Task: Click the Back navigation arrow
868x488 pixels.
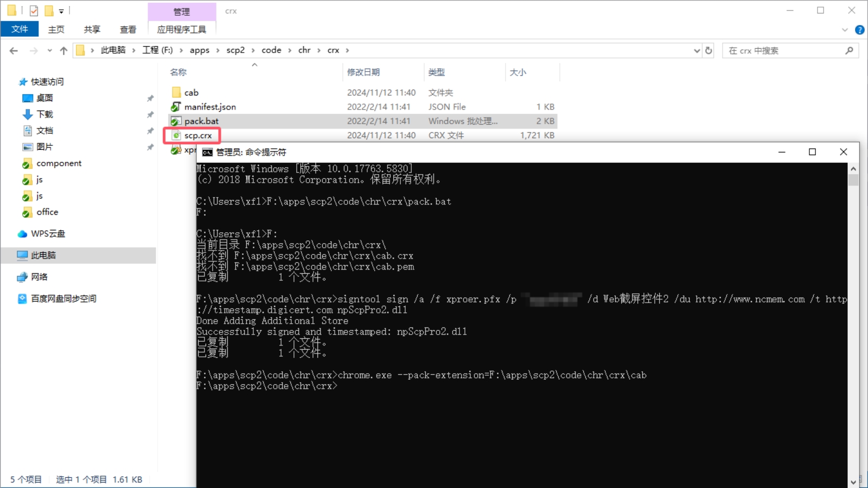Action: (14, 50)
